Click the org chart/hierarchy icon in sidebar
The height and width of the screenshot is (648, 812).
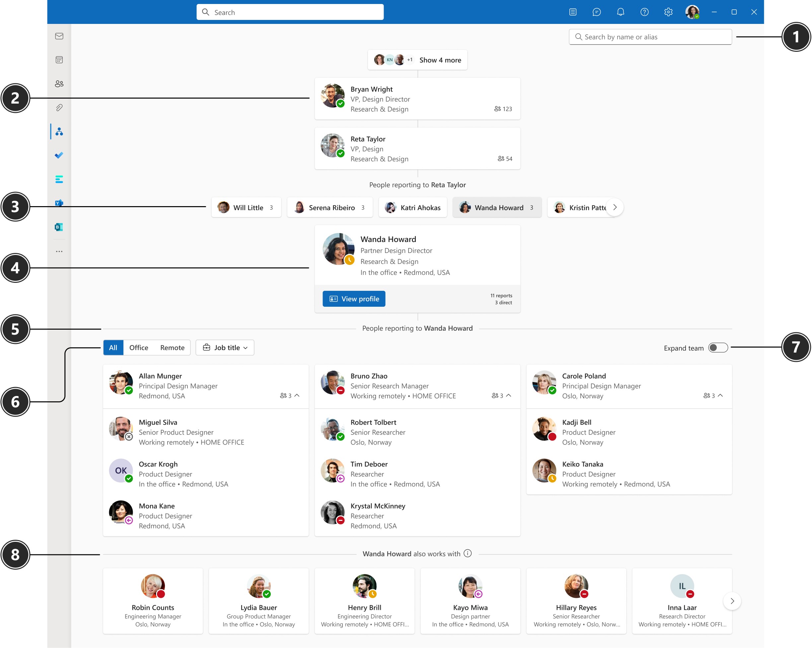pos(60,131)
